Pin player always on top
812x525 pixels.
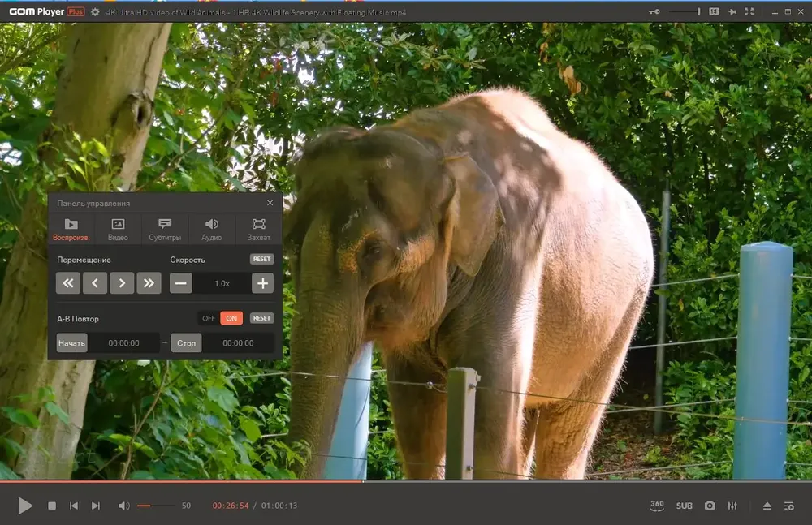pyautogui.click(x=732, y=11)
